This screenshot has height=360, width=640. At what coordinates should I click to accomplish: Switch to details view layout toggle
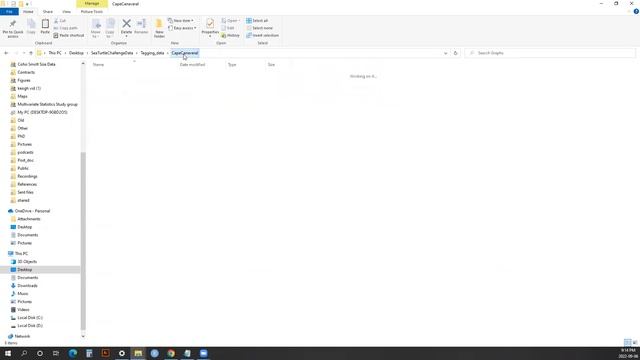tap(628, 342)
